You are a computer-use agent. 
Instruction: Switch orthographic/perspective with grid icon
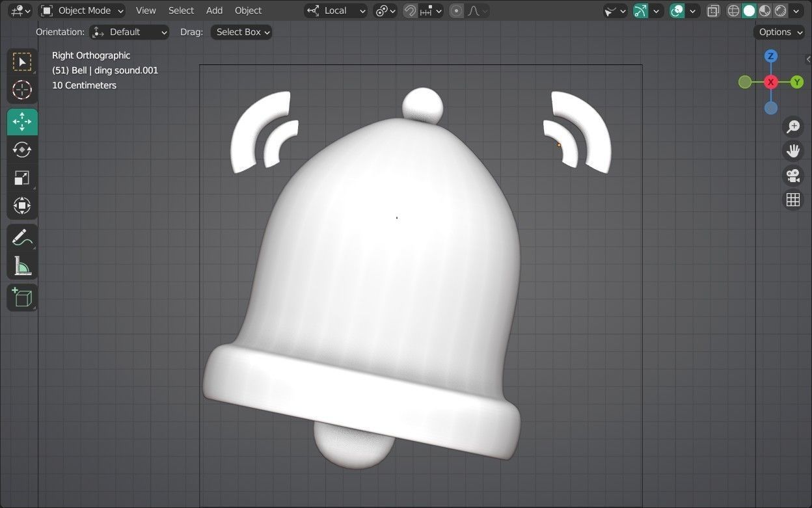point(792,200)
